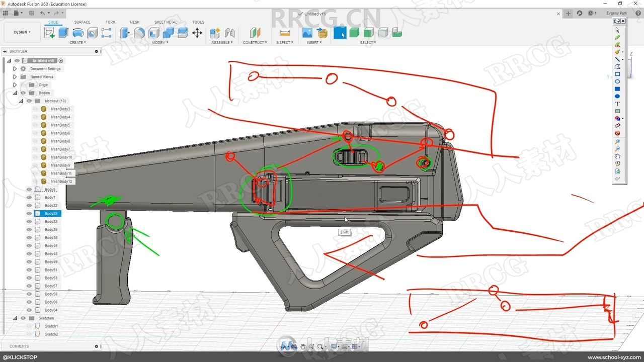Hide Body38 with its eye icon
644x362 pixels.
[x=29, y=238]
